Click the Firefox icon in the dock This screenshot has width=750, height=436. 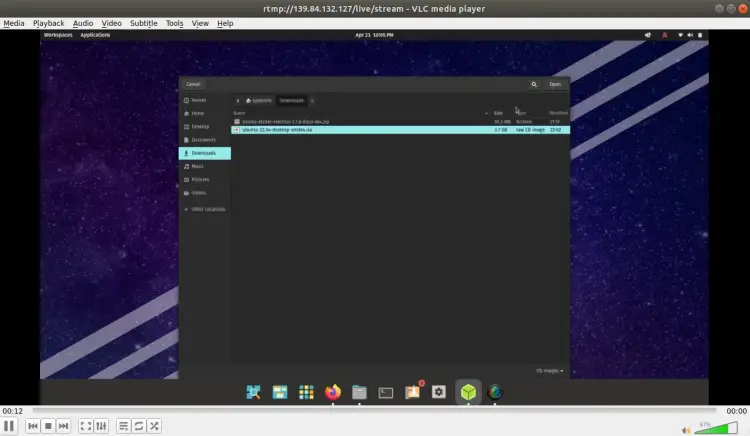pos(333,392)
